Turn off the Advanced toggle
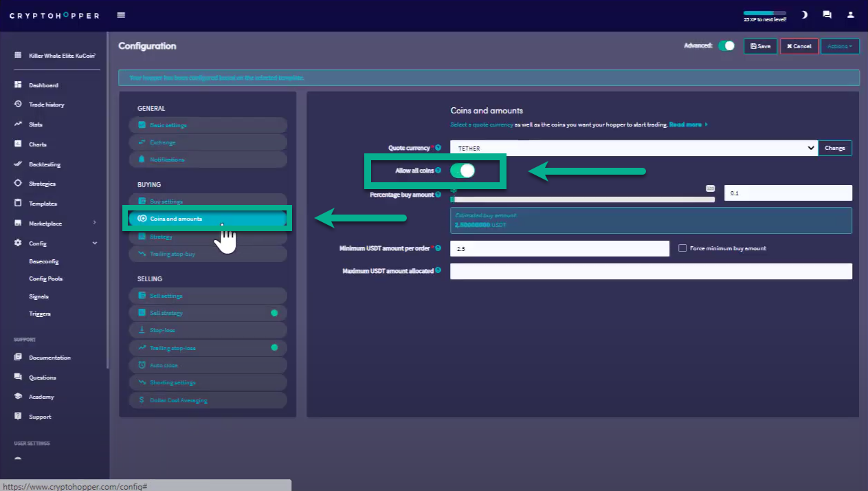This screenshot has width=868, height=491. (x=726, y=46)
